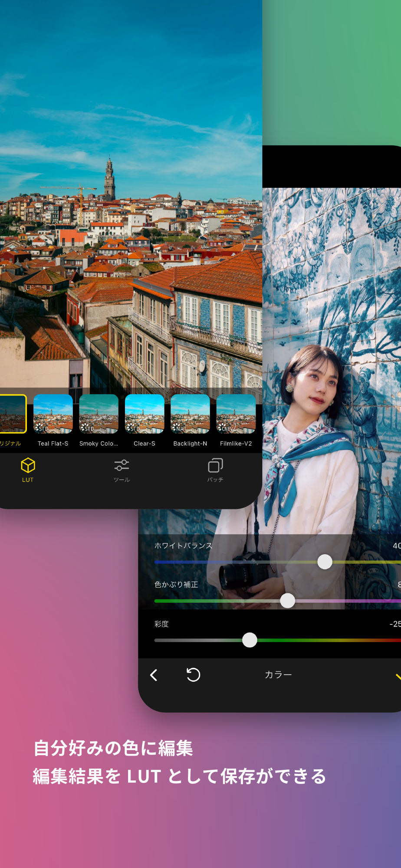
Task: Click the 彩度 slider handle
Action: coord(250,640)
